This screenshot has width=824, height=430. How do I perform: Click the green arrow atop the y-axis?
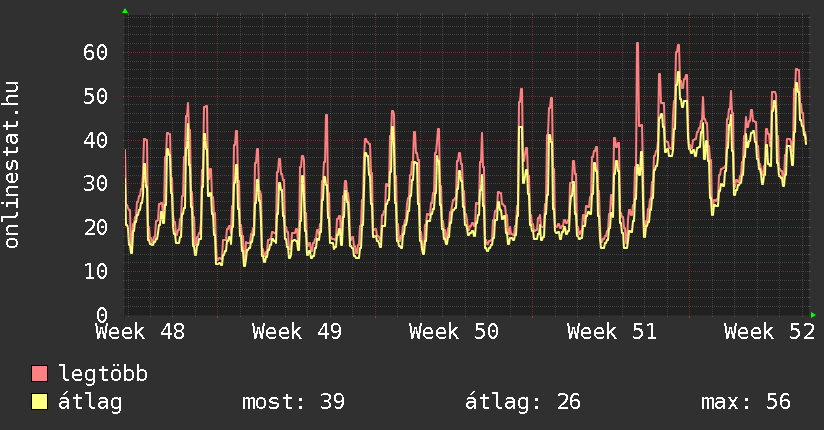point(125,11)
